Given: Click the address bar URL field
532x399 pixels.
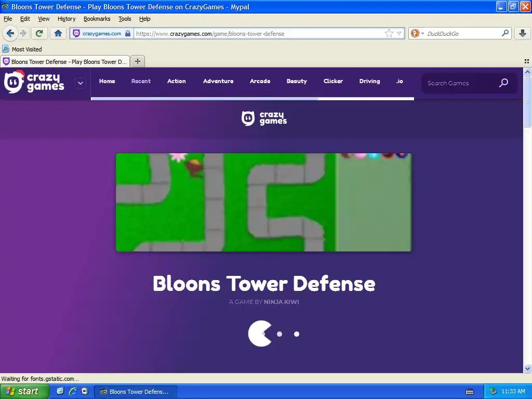Looking at the screenshot, I should pos(260,33).
